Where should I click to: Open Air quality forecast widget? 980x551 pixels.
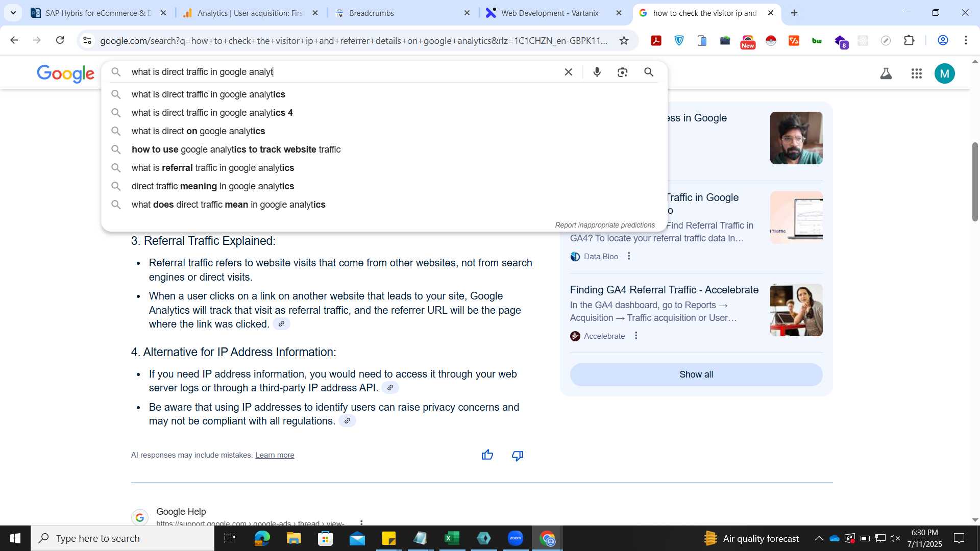[x=751, y=538]
